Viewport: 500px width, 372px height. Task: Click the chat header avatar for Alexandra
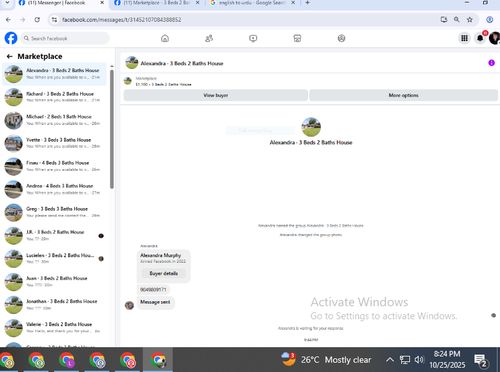click(x=132, y=63)
